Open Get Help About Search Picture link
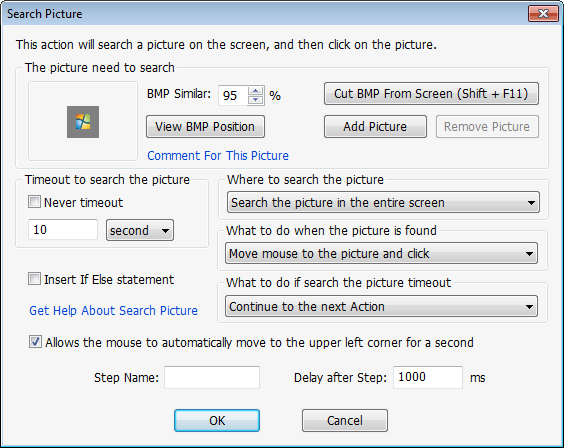 113,310
